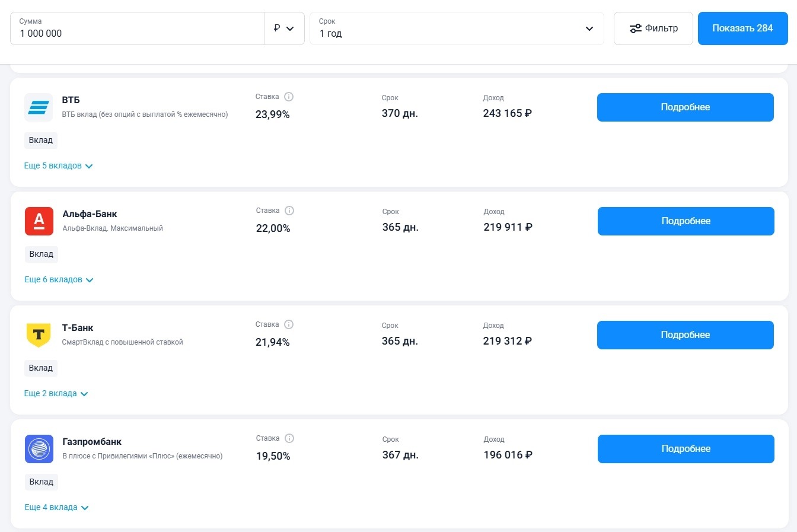Click the 21,94% rate value
The width and height of the screenshot is (797, 532).
point(273,342)
